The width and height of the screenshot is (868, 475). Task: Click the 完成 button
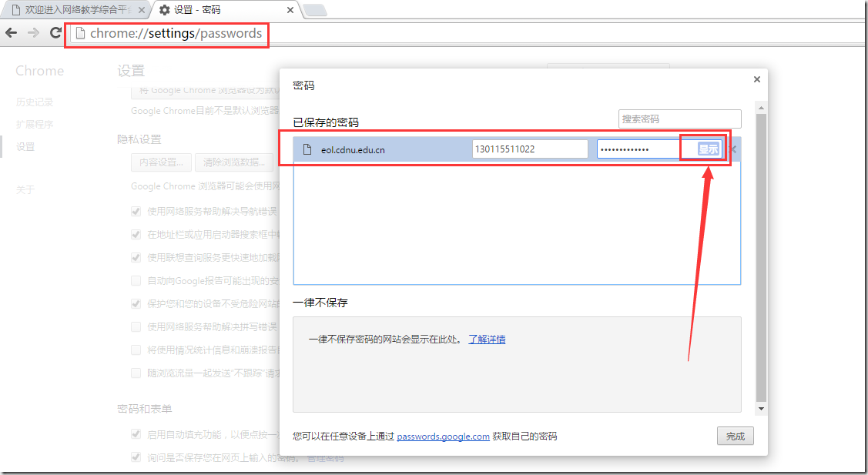(735, 437)
